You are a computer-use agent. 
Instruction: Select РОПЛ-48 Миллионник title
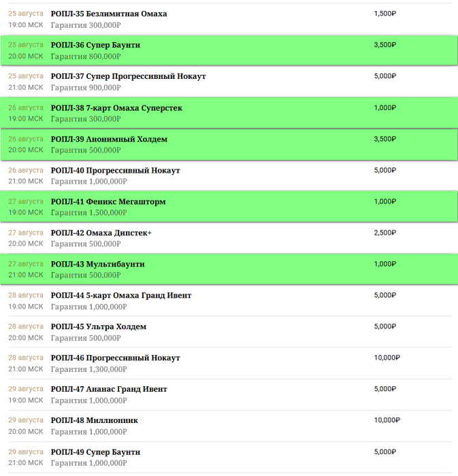point(94,420)
